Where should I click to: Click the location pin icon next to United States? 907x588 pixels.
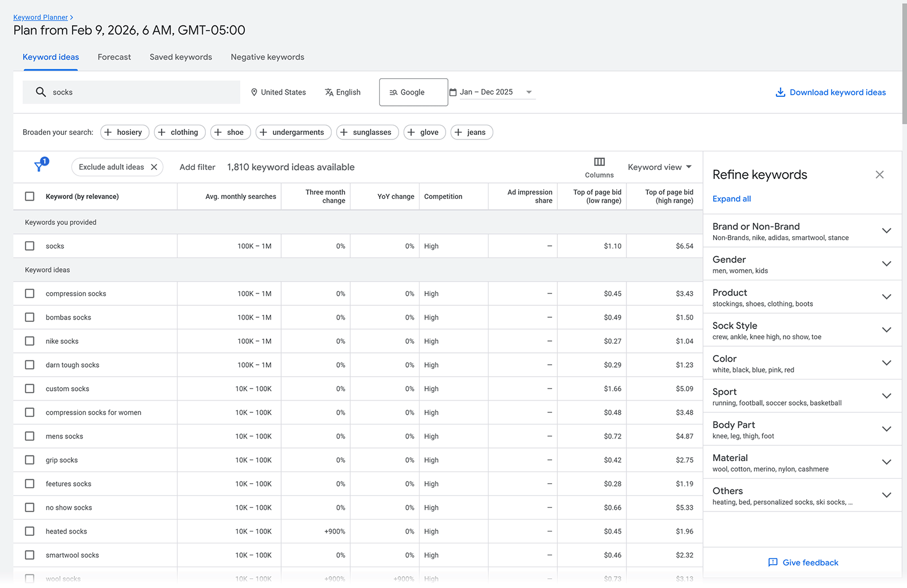[x=254, y=92]
